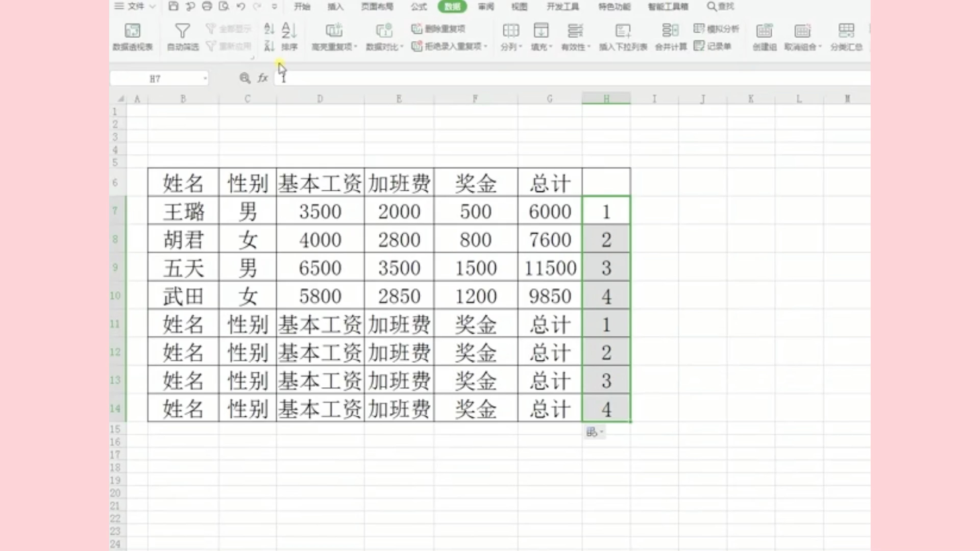This screenshot has width=980, height=551.
Task: Expand the 分列 text to columns dropdown
Action: [x=520, y=47]
